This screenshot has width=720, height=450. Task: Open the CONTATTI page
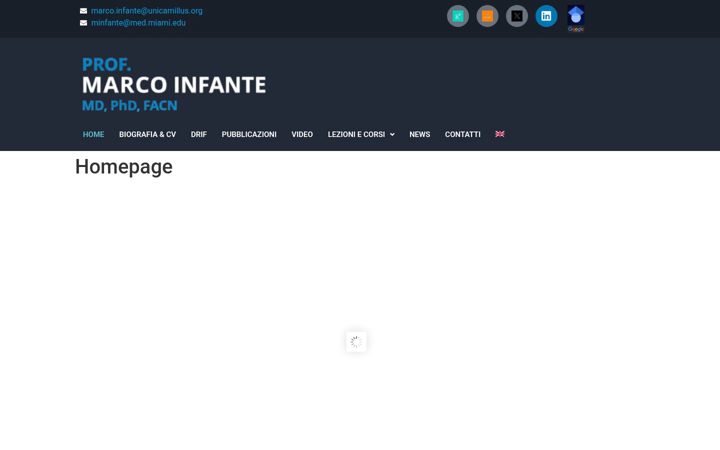[462, 135]
